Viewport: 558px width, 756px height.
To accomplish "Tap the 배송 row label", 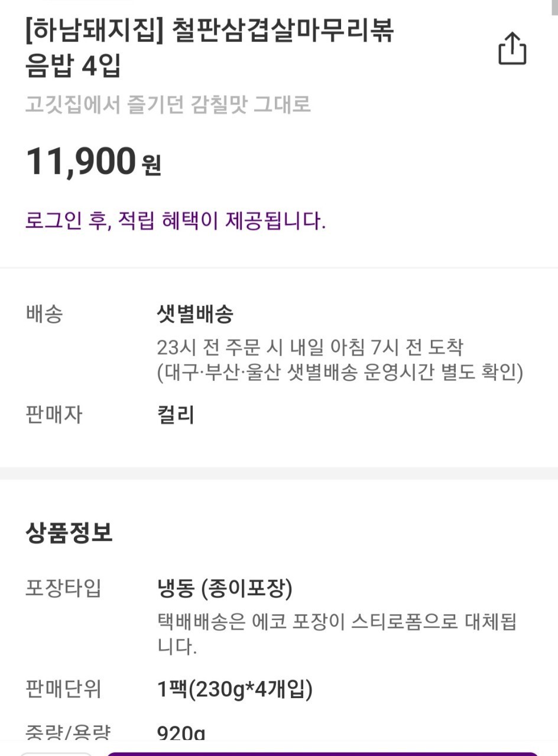I will coord(44,315).
